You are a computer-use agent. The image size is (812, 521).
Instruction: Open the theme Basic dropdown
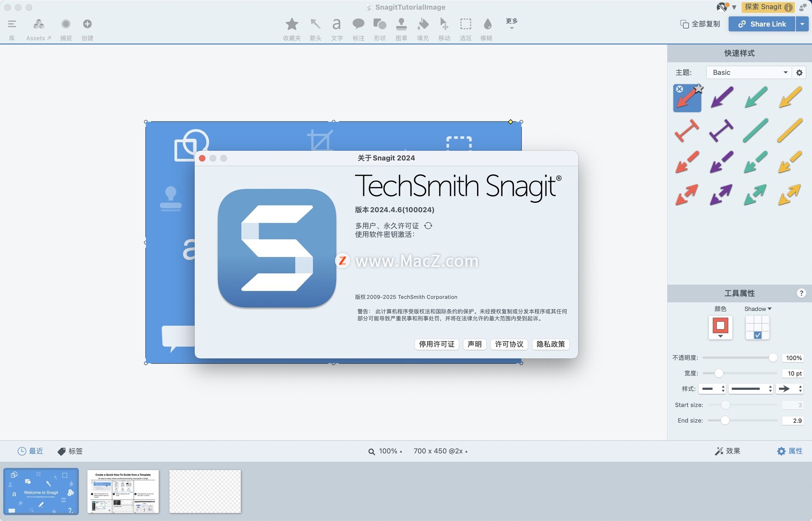pos(749,72)
